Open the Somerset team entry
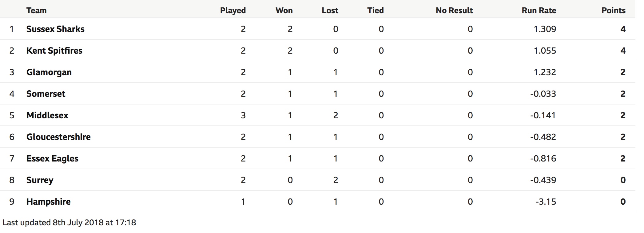Screen dimensions: 644x233 pyautogui.click(x=46, y=94)
